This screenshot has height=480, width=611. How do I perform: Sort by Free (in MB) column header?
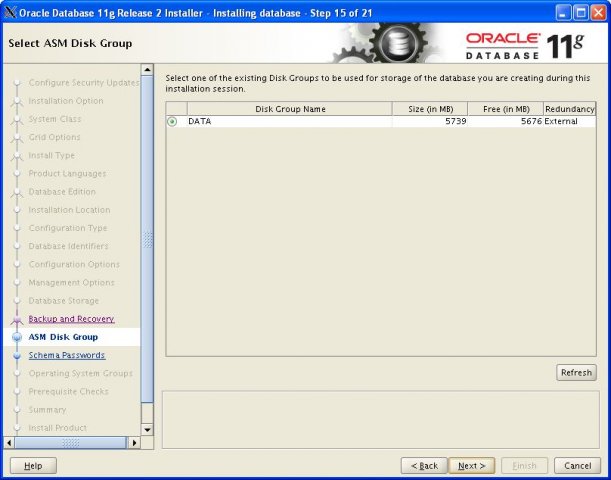(506, 109)
